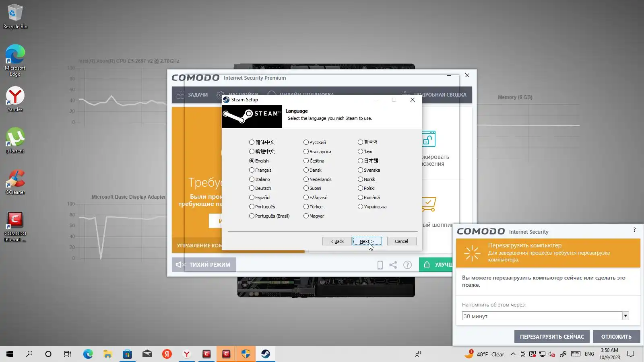Select the Magyar language option

[314, 216]
